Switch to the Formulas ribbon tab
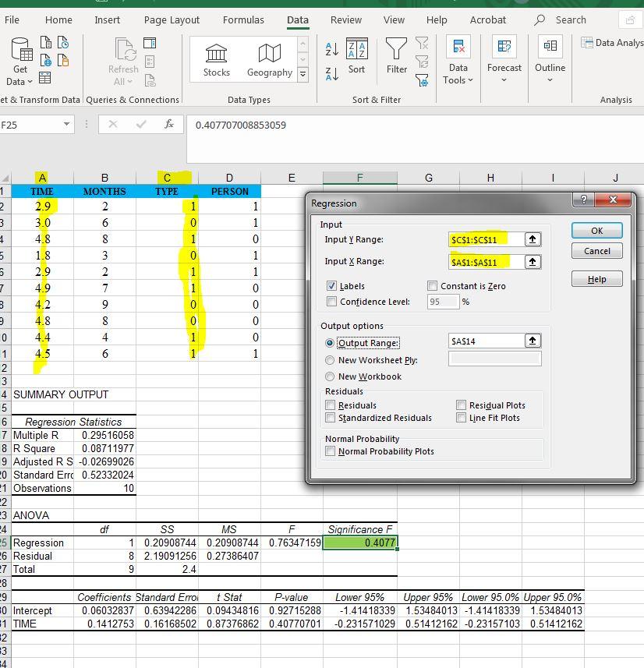This screenshot has height=668, width=644. pos(243,20)
